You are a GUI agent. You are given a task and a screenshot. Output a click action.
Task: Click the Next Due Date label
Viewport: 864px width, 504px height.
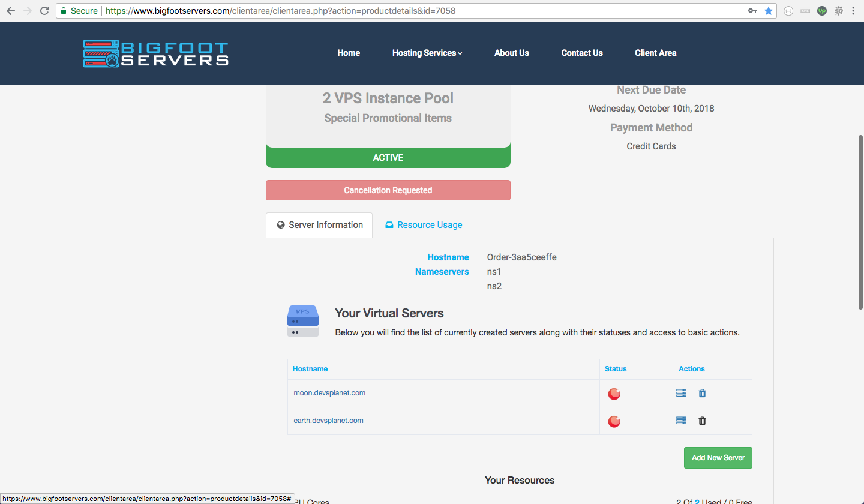pyautogui.click(x=652, y=90)
